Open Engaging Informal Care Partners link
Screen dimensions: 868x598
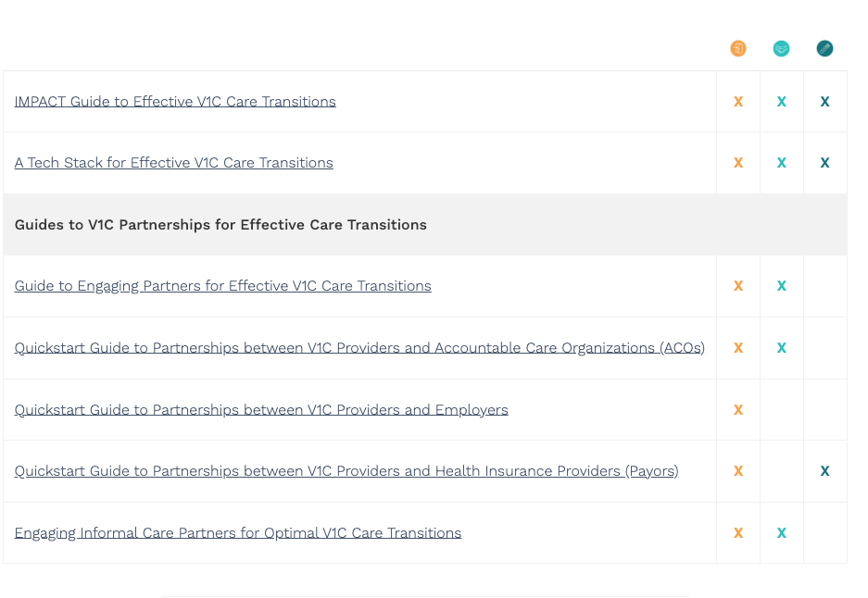click(237, 533)
